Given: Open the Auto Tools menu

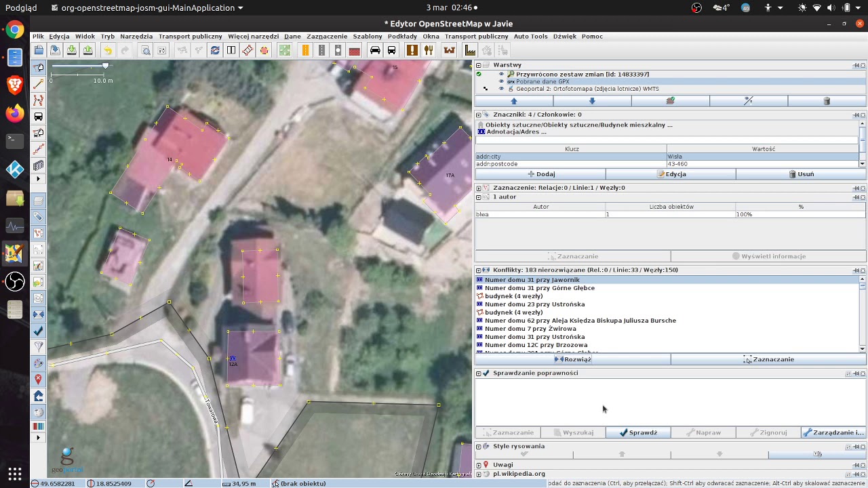Looking at the screenshot, I should [530, 36].
